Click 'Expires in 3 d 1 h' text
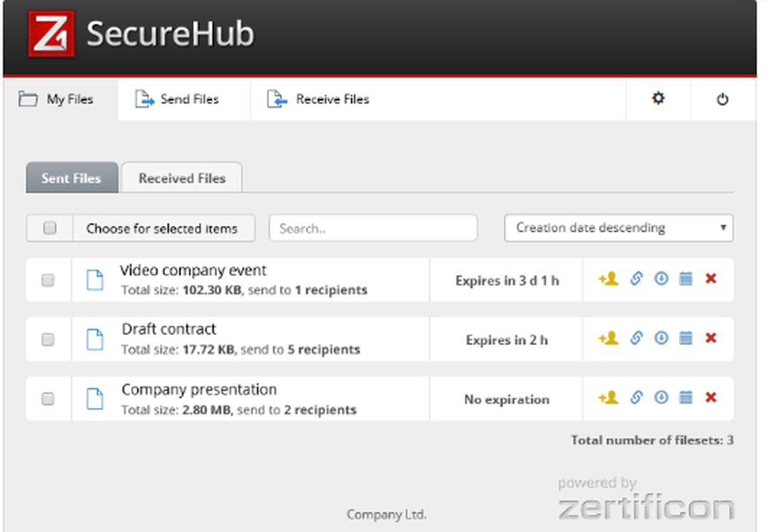Viewport: 767px width, 532px height. [x=507, y=281]
